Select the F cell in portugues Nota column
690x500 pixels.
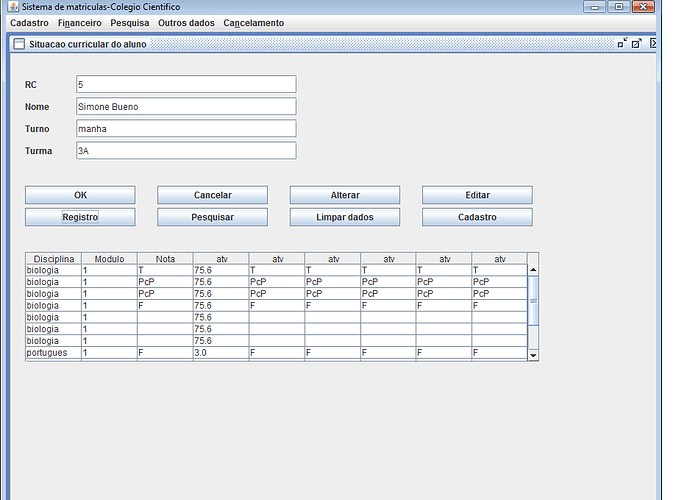(165, 353)
